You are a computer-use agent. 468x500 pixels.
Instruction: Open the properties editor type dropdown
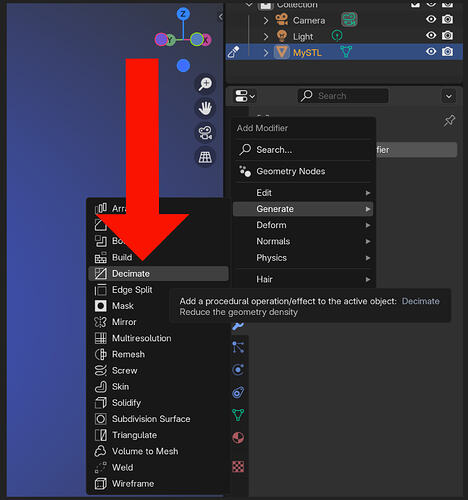(245, 96)
